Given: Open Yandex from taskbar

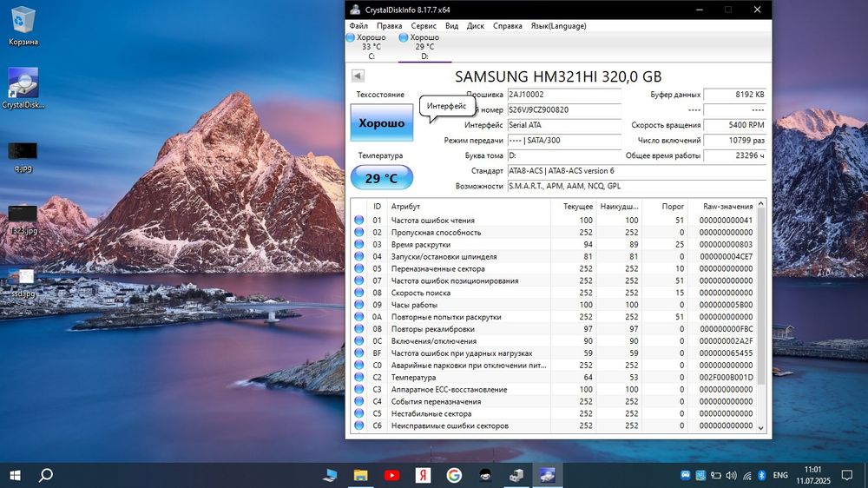Looking at the screenshot, I should point(423,475).
